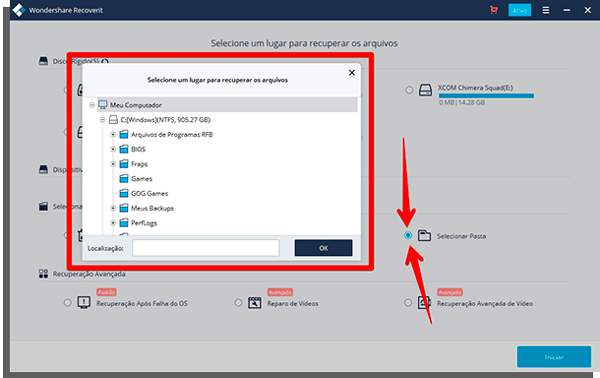Click the Arquivos de Programas RFB folder icon
This screenshot has height=378, width=600.
[x=124, y=134]
